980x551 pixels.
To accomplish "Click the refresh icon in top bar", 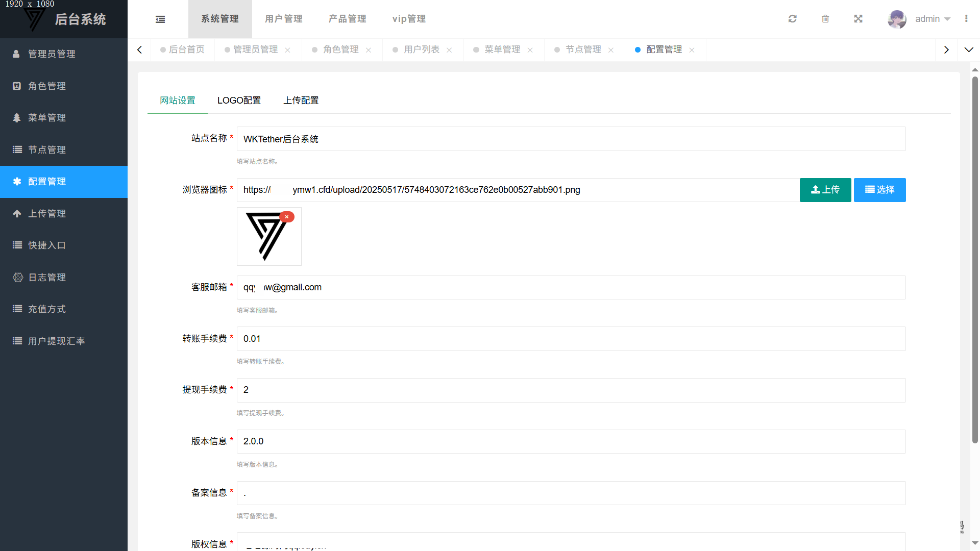I will [x=792, y=19].
